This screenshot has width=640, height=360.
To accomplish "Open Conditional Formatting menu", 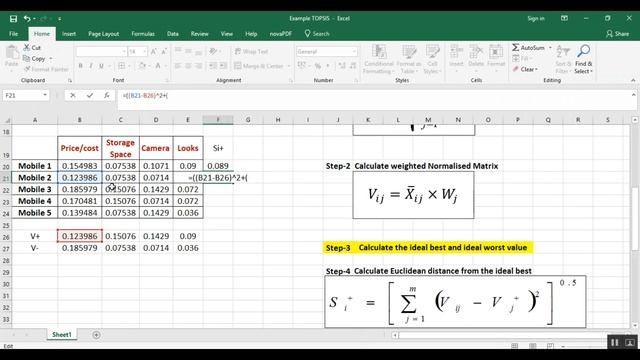I will 378,60.
